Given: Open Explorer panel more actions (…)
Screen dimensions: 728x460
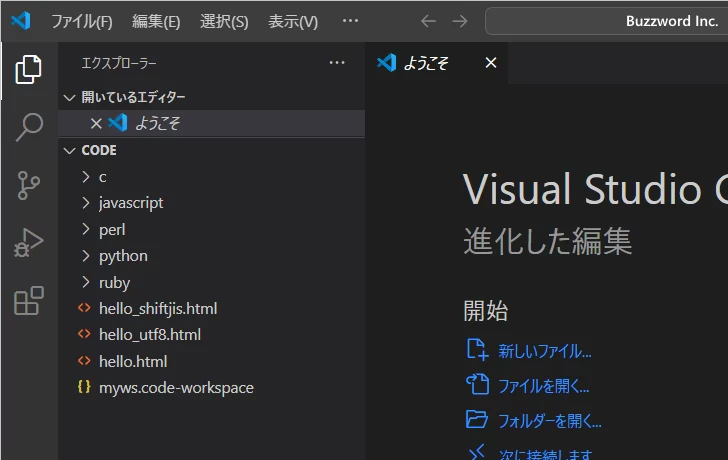Looking at the screenshot, I should tap(337, 63).
